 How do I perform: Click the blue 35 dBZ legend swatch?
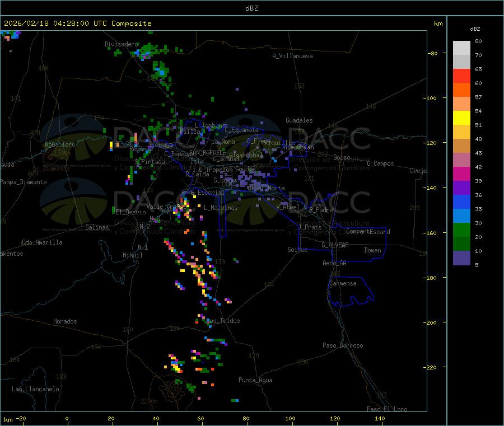click(461, 202)
